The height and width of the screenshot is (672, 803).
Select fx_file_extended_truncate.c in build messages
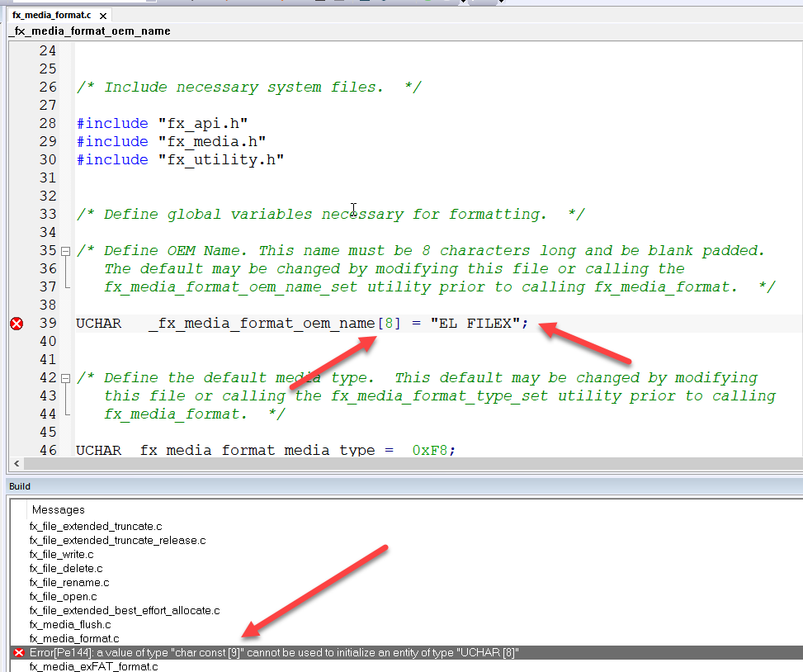tap(96, 526)
